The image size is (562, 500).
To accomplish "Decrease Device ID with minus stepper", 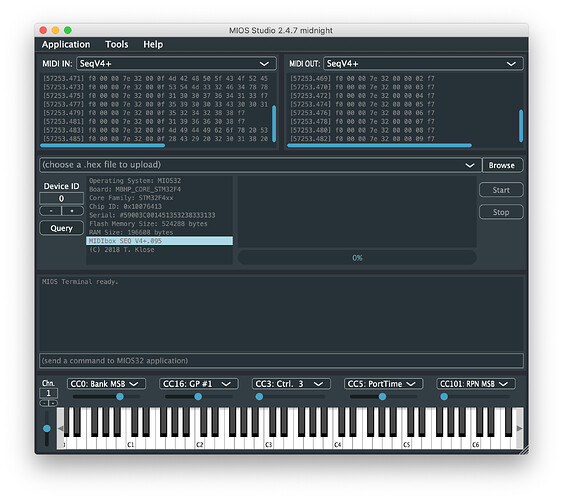I will click(51, 211).
